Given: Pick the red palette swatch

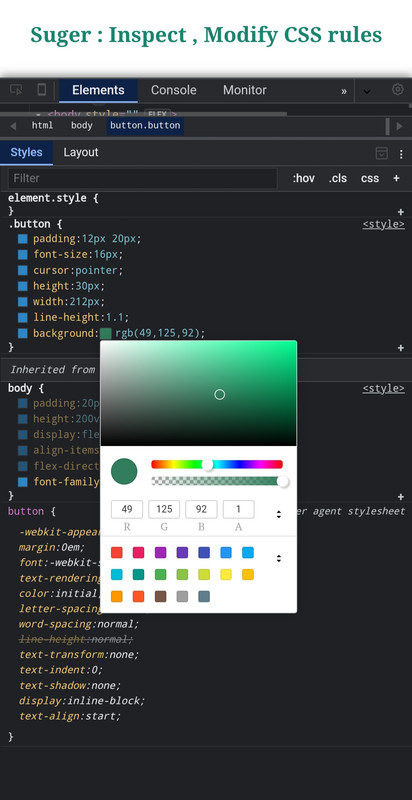Looking at the screenshot, I should 117,553.
